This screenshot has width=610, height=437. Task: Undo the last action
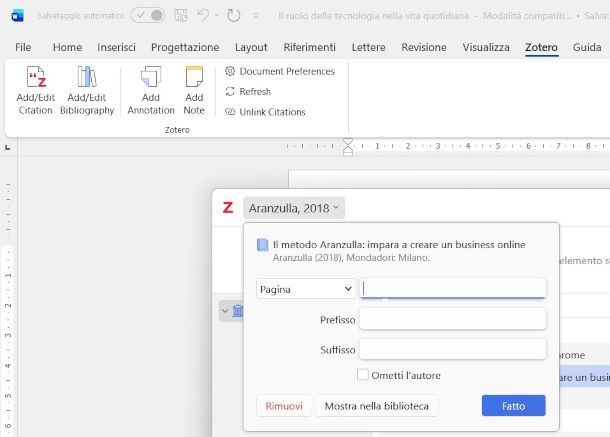point(203,15)
